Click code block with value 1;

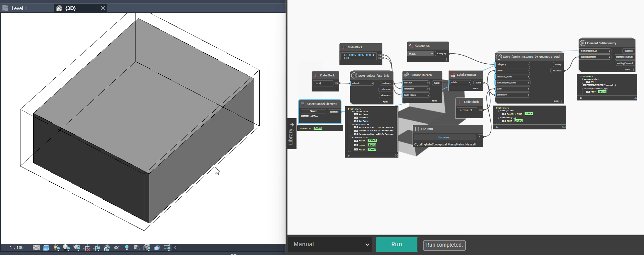pos(323,83)
